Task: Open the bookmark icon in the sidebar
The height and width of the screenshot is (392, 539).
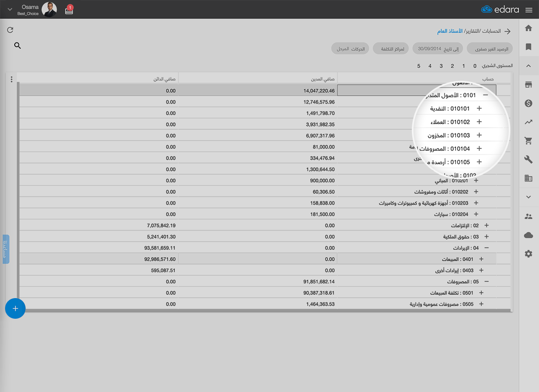Action: tap(528, 47)
